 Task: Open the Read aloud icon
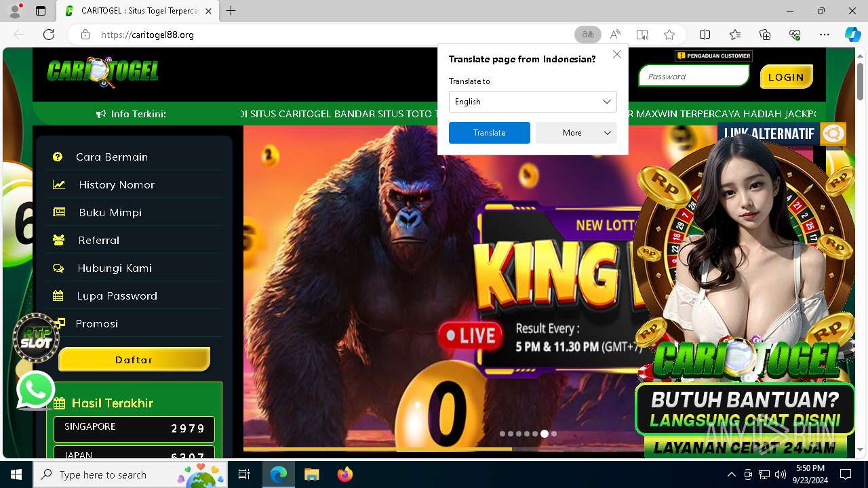coord(615,35)
